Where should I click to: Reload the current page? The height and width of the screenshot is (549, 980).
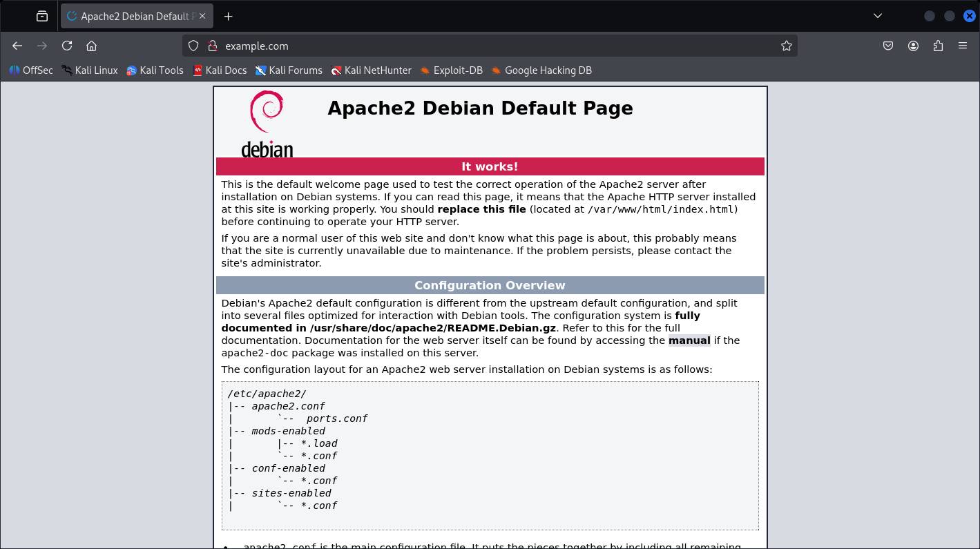[67, 46]
